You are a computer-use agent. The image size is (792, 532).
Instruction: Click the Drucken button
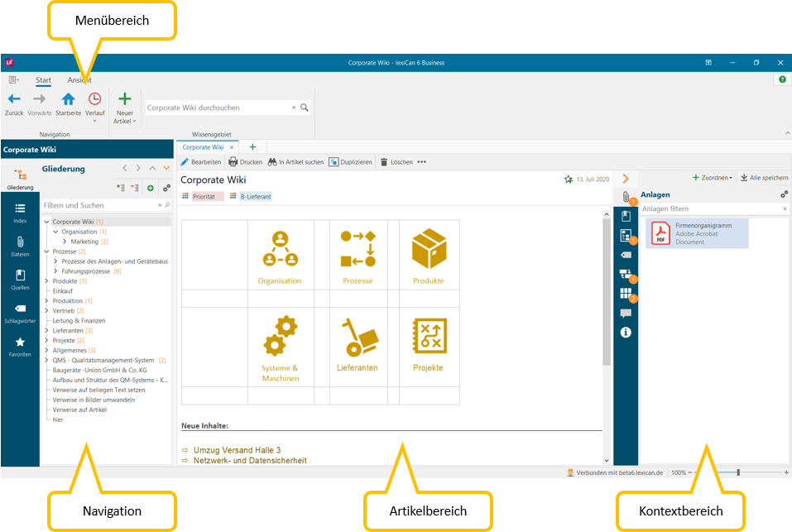pos(246,162)
